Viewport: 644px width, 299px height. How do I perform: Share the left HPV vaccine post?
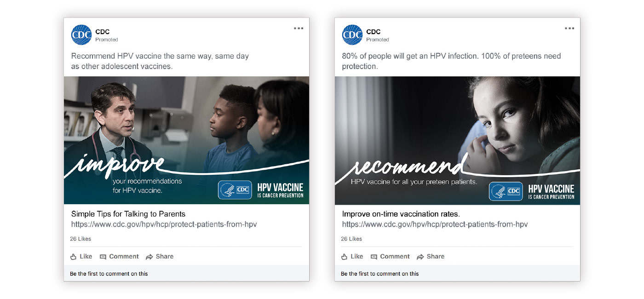[160, 257]
